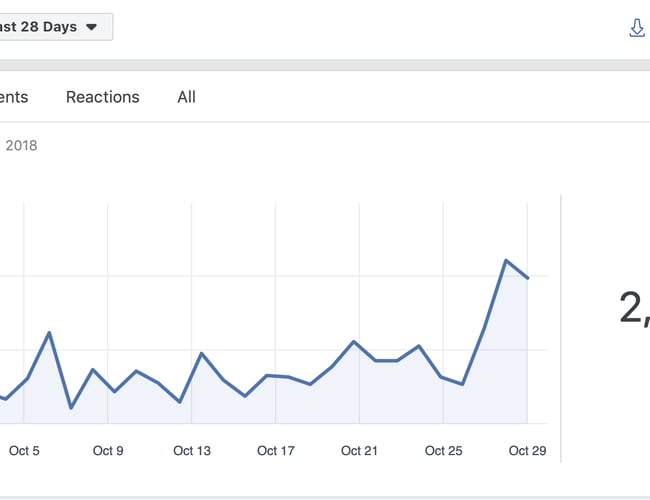650x500 pixels.
Task: Click the download export icon
Action: [x=637, y=27]
